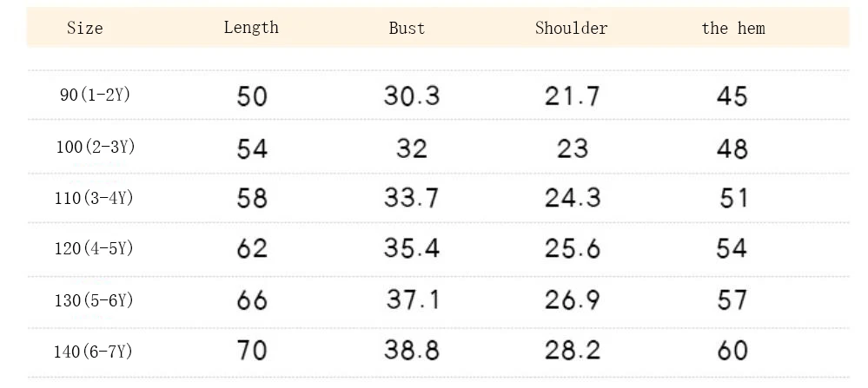This screenshot has width=868, height=388.
Task: Click the bust value 33.7
Action: point(412,199)
